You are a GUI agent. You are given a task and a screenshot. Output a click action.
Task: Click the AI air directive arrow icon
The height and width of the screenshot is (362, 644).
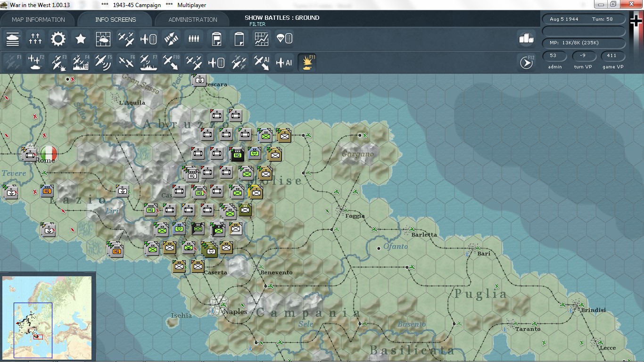coord(262,62)
